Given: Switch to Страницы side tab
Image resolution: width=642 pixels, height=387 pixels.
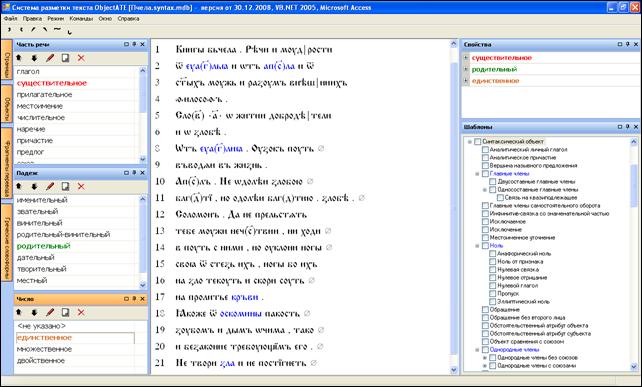Looking at the screenshot, I should click(x=7, y=60).
